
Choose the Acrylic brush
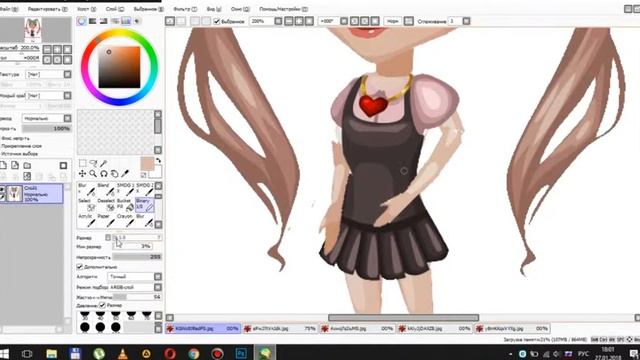click(87, 220)
